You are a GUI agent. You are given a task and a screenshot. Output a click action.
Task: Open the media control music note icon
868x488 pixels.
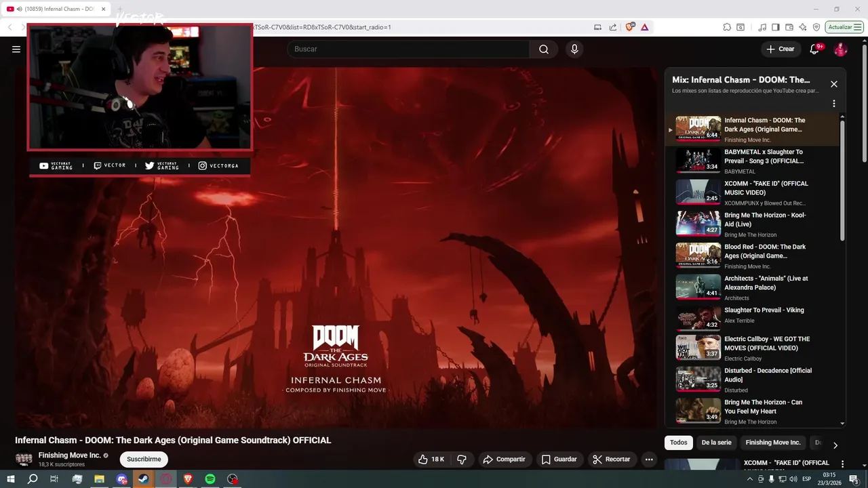pyautogui.click(x=763, y=27)
